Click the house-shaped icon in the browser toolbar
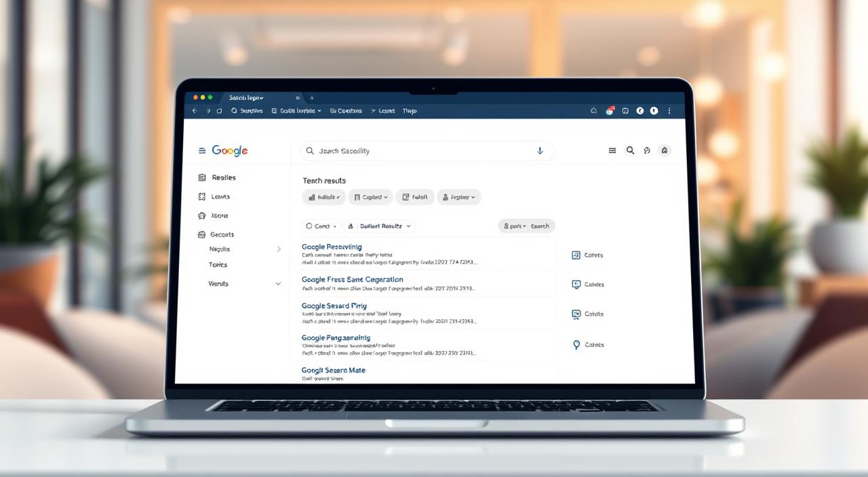This screenshot has width=868, height=477. 594,110
